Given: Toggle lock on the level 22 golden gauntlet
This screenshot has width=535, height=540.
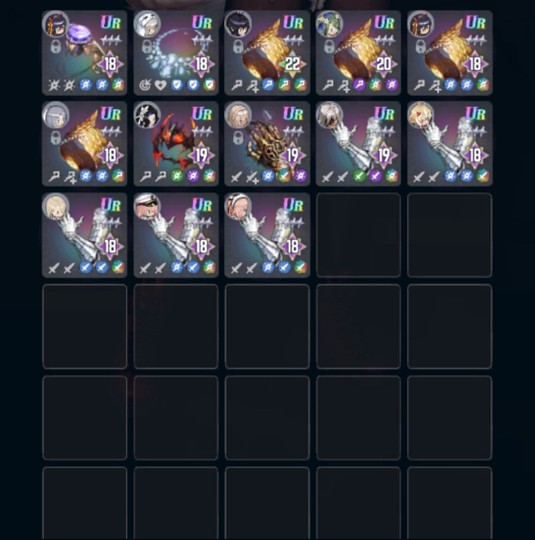Looking at the screenshot, I should (x=238, y=46).
